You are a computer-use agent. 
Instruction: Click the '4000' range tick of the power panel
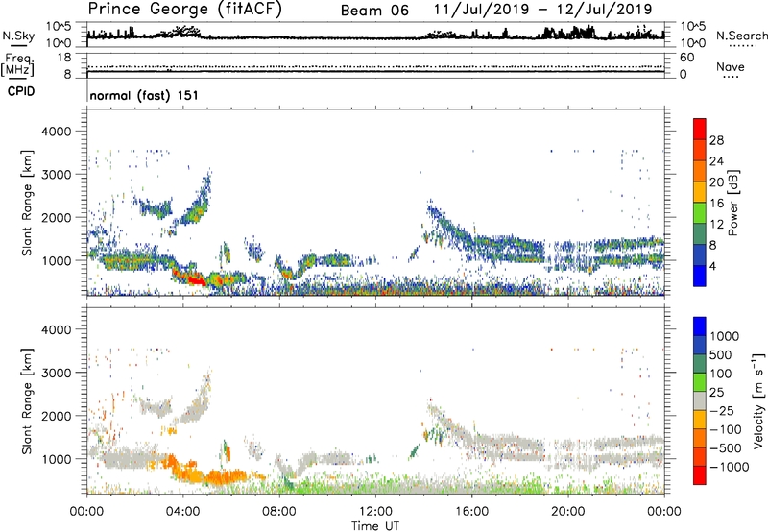(57, 132)
